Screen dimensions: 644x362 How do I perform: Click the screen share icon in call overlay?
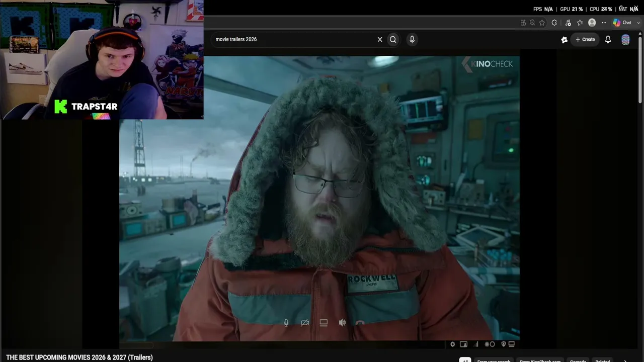coord(324,323)
